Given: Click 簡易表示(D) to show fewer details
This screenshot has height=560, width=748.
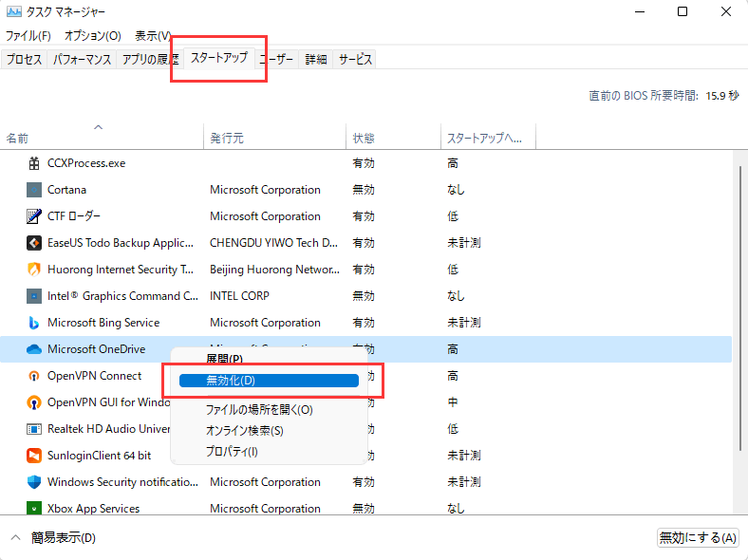Looking at the screenshot, I should coord(63,538).
